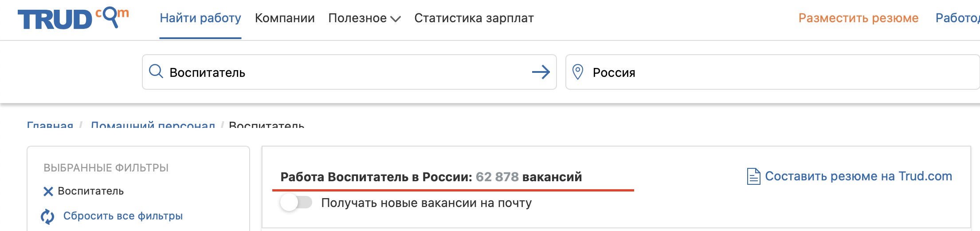Open the Работодателям link

coord(957,18)
